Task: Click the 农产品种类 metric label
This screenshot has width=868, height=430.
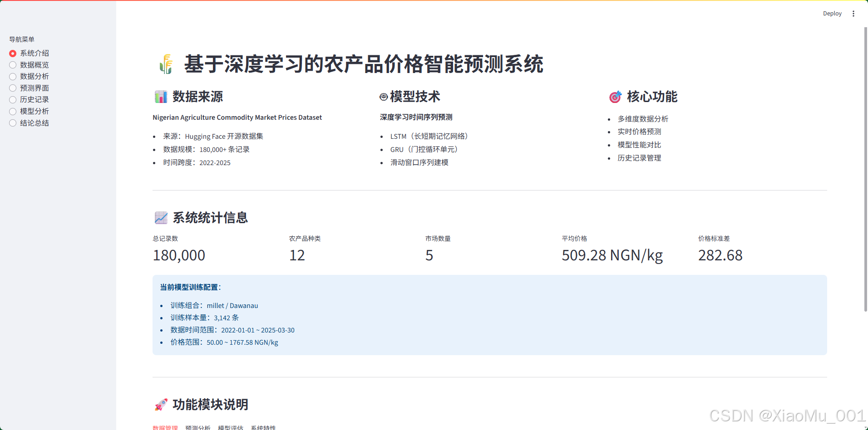Action: [305, 239]
